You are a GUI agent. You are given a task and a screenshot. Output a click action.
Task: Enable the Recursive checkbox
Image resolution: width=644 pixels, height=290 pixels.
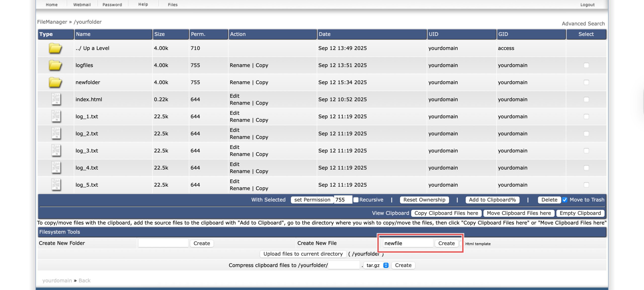click(x=356, y=200)
